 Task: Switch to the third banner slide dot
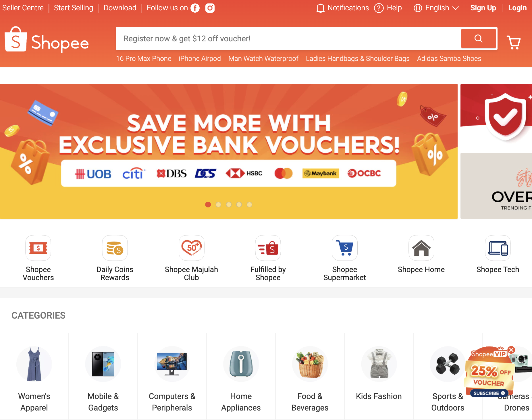229,205
